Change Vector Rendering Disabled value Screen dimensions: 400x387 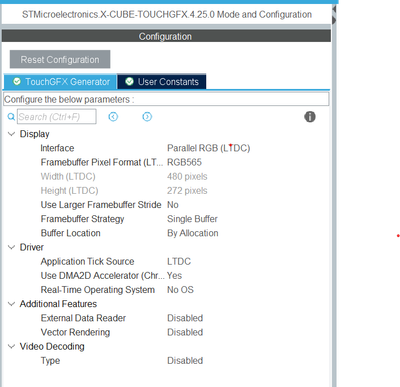[x=185, y=332]
